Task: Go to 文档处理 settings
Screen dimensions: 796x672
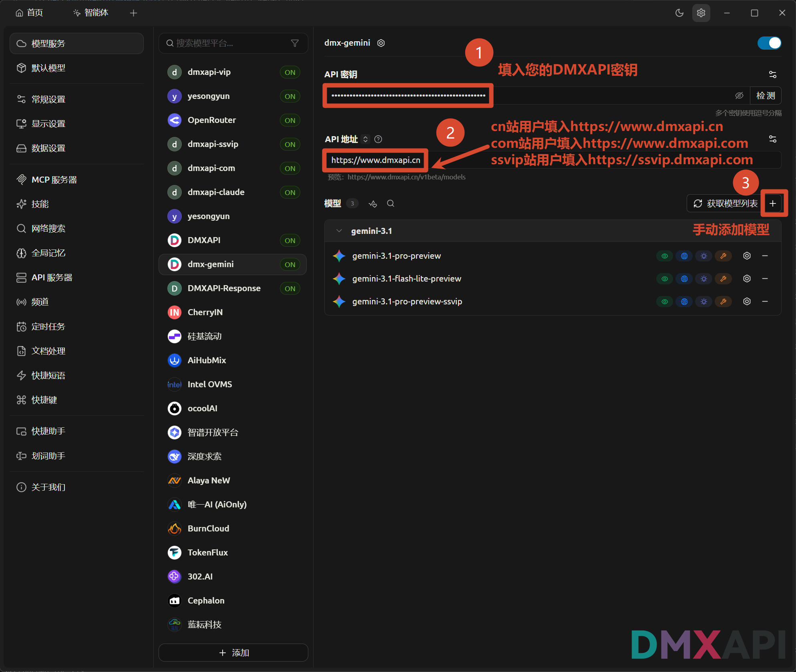Action: point(76,351)
